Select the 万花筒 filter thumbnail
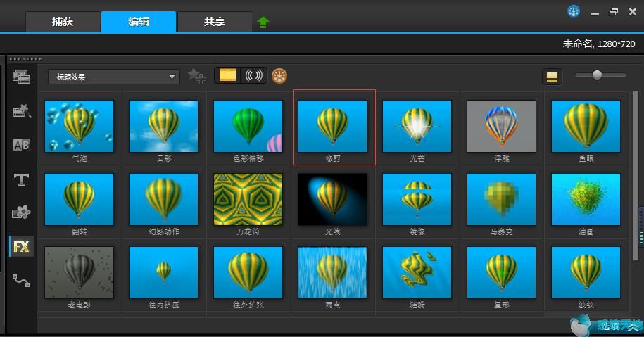 point(248,199)
